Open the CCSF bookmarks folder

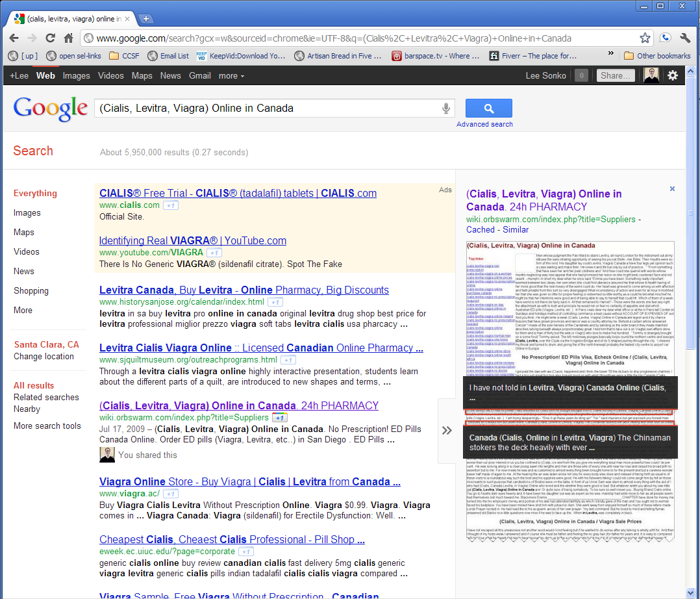click(x=124, y=56)
